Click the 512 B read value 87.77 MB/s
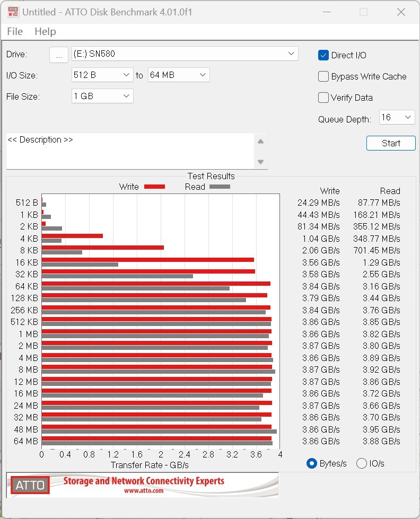Image resolution: width=420 pixels, height=519 pixels. click(x=379, y=203)
